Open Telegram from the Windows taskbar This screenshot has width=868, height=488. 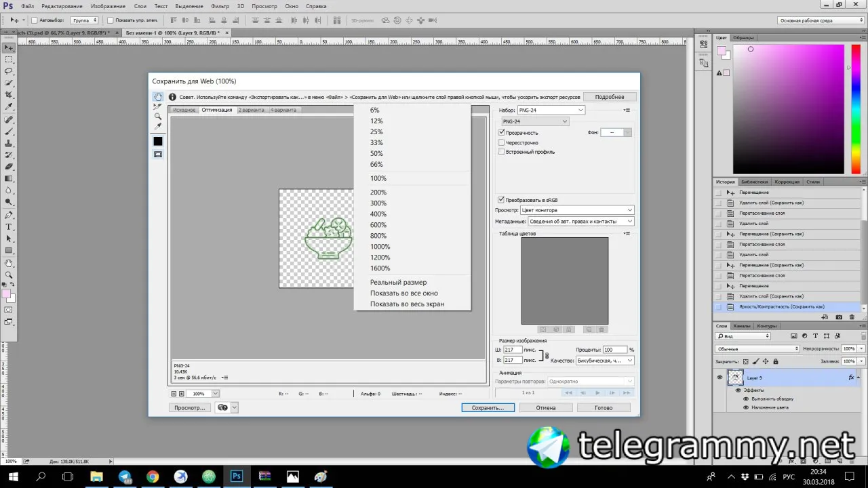click(x=124, y=476)
